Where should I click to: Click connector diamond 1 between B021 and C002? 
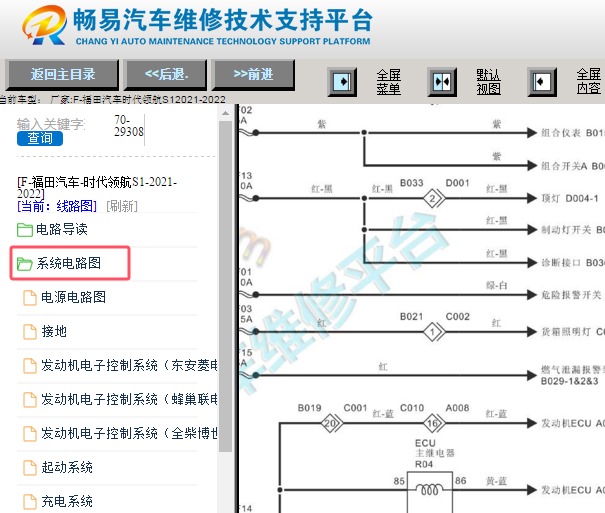coord(433,332)
